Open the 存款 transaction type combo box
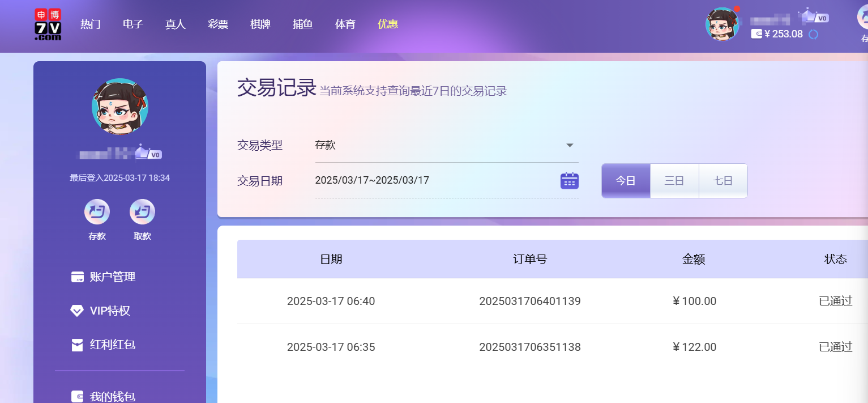The image size is (868, 403). tap(442, 145)
